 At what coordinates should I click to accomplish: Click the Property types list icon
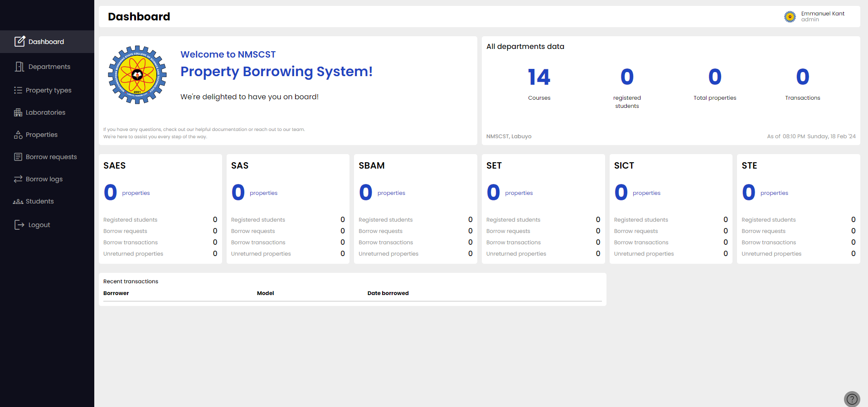pyautogui.click(x=18, y=90)
